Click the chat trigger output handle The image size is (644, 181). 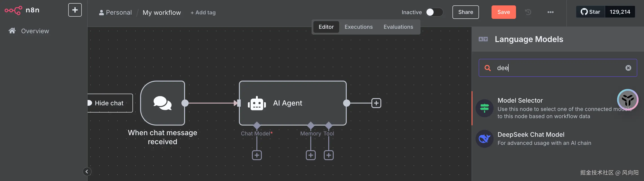[x=185, y=103]
